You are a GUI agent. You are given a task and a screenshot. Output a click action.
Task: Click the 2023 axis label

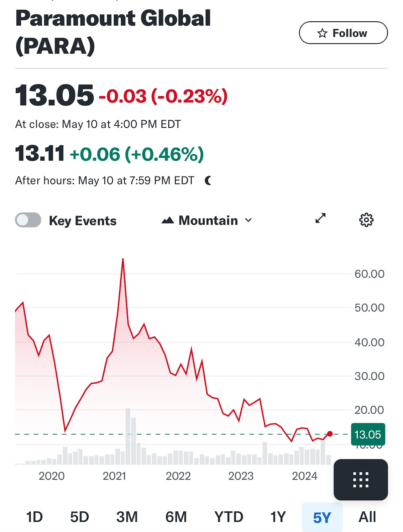241,476
